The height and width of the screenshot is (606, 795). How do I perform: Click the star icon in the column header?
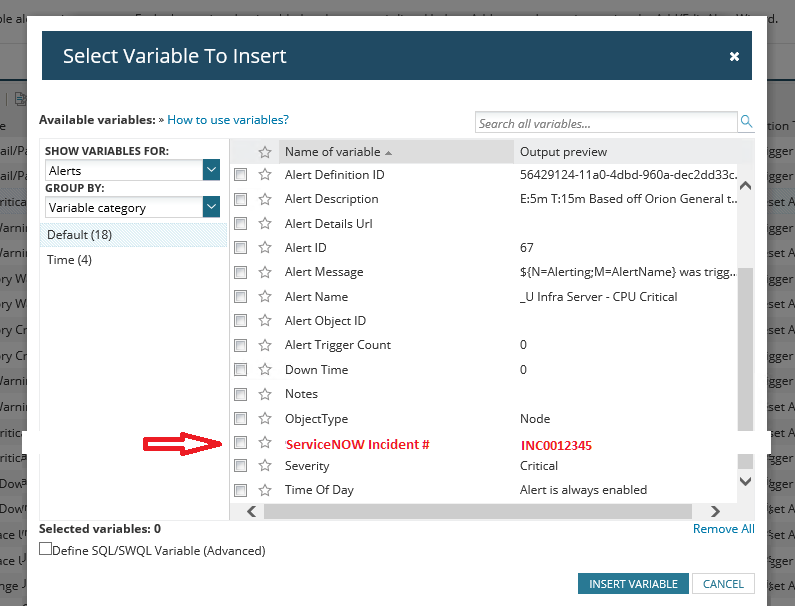tap(265, 152)
